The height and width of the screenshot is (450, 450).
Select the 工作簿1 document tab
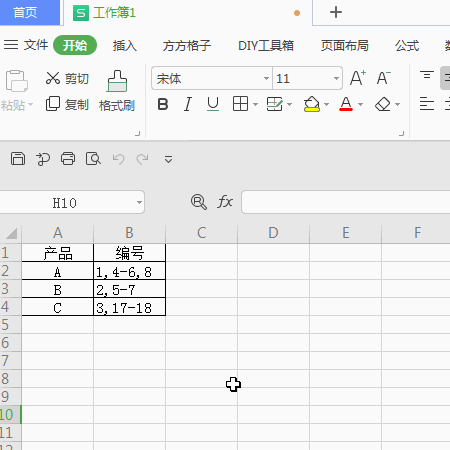point(188,13)
